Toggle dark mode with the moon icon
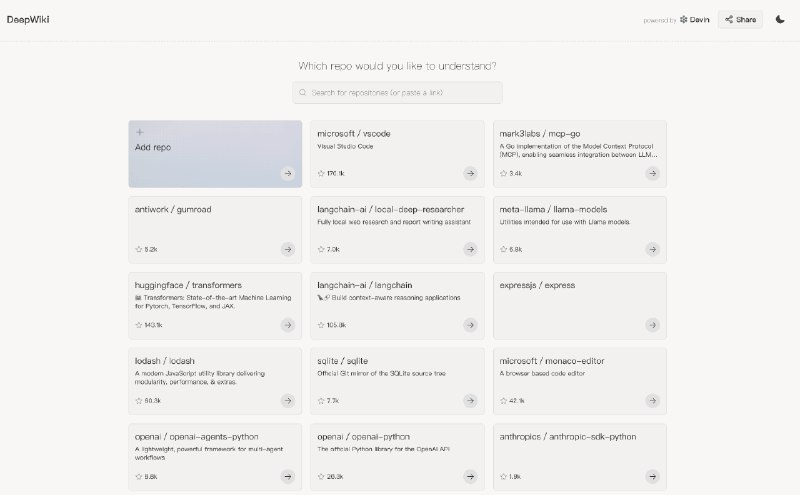The height and width of the screenshot is (495, 800). point(781,19)
